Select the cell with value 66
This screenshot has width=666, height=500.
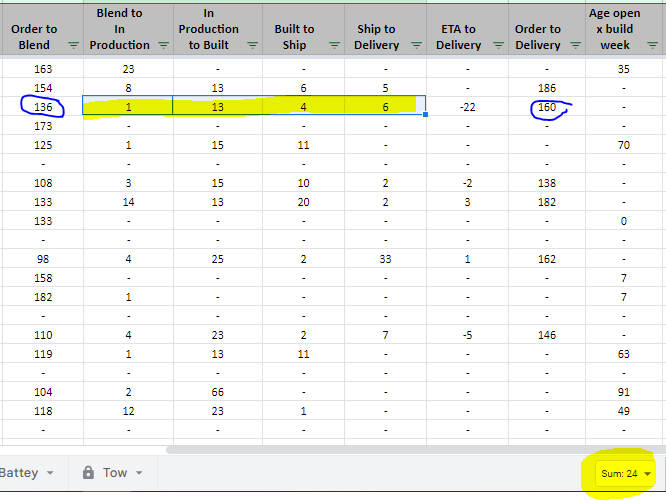coord(217,393)
